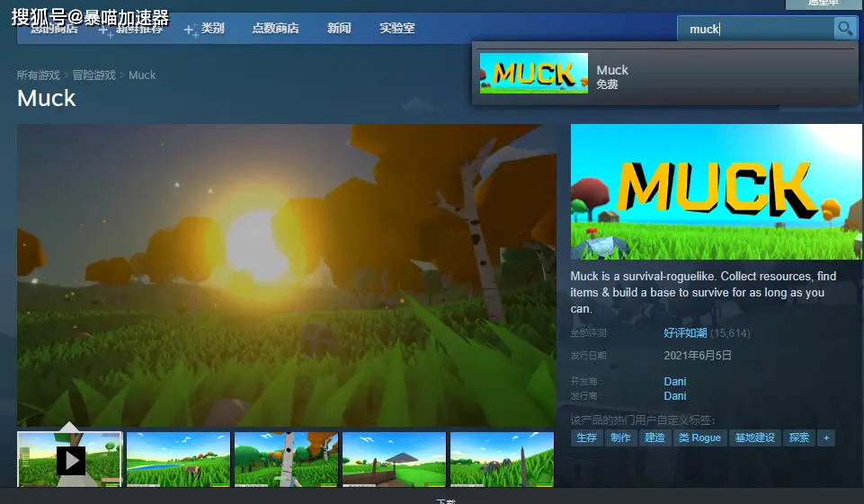Play the trailer video thumbnail

coord(69,459)
